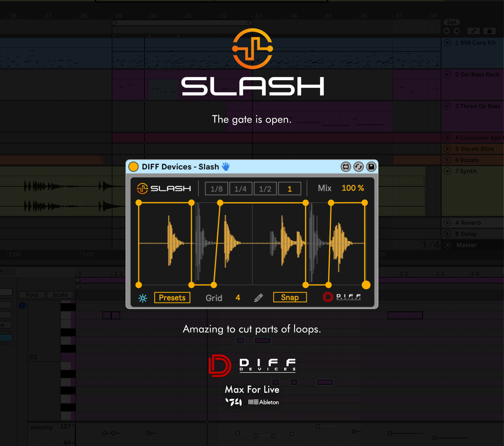The image size is (504, 446).
Task: Click the Mix 100 % value
Action: pos(353,188)
